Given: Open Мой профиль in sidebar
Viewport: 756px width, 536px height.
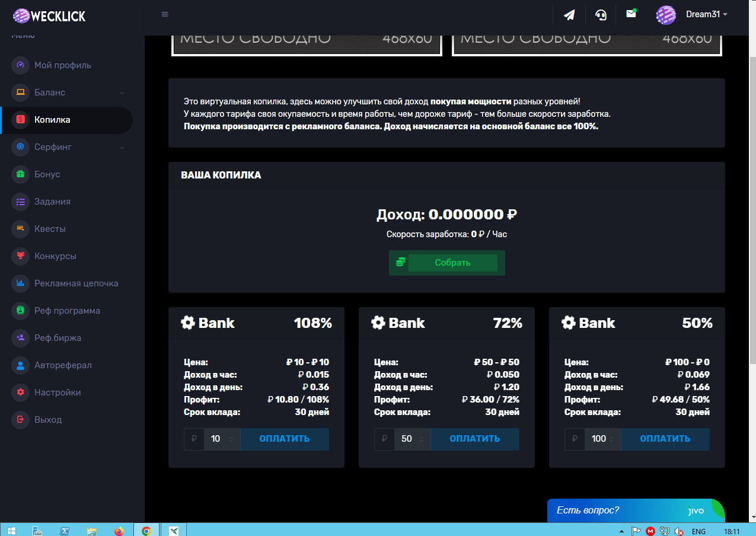Looking at the screenshot, I should [x=62, y=65].
